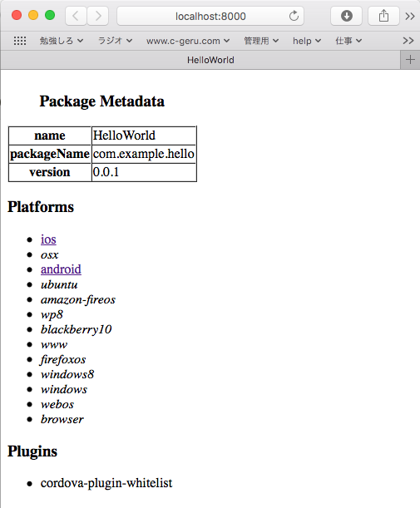The image size is (420, 508).
Task: Add a new tab with plus button
Action: pyautogui.click(x=410, y=60)
